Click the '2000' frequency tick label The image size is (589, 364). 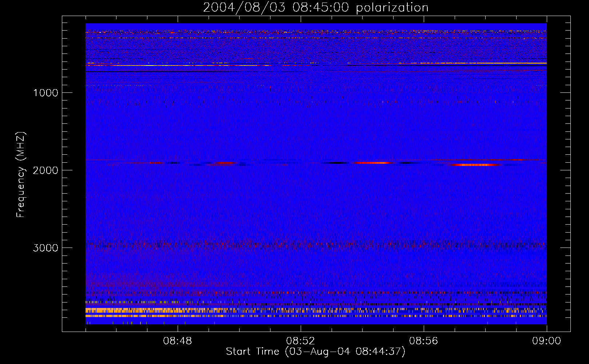click(x=46, y=170)
